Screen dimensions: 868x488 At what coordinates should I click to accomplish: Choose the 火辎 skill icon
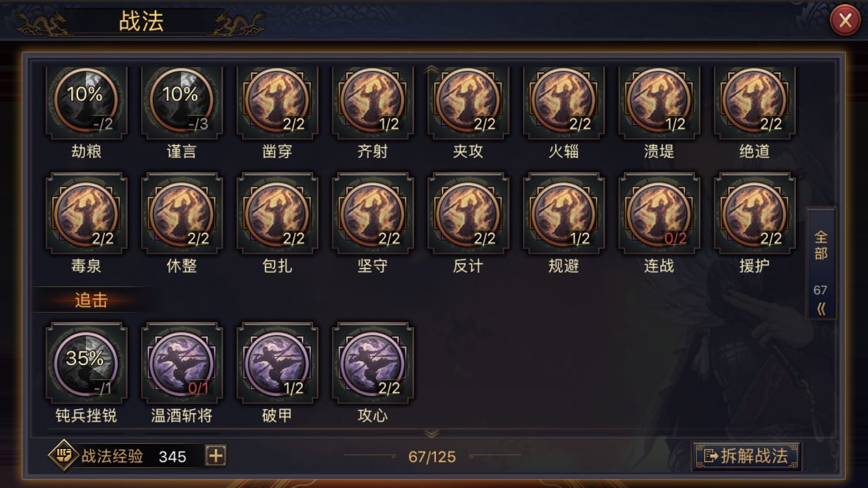[563, 102]
